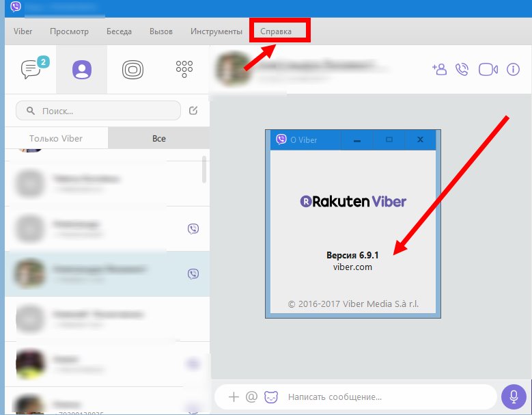Click the contact list scrollbar
Screen dimensions: 532x415
click(x=204, y=169)
